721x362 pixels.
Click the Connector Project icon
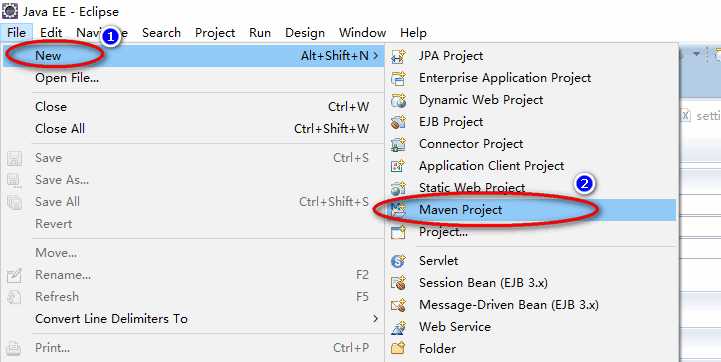tap(398, 144)
